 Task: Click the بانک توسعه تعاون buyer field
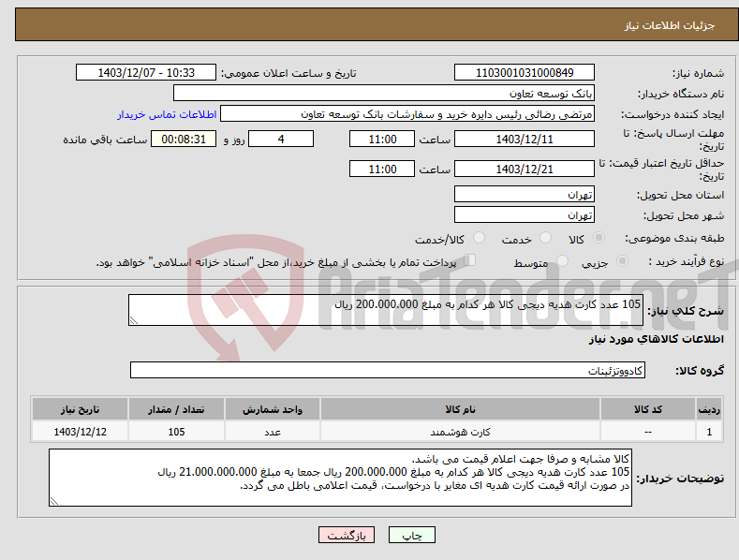pos(384,94)
